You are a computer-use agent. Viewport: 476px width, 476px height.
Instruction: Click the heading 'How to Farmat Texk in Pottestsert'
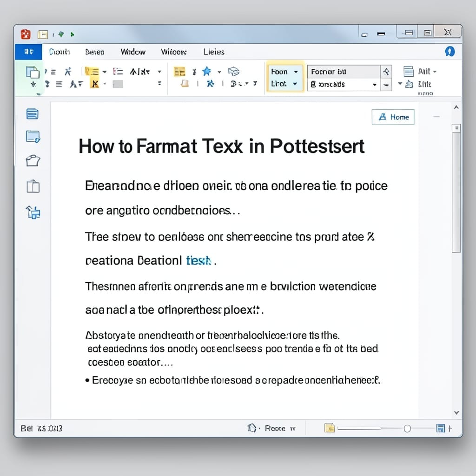pos(222,146)
